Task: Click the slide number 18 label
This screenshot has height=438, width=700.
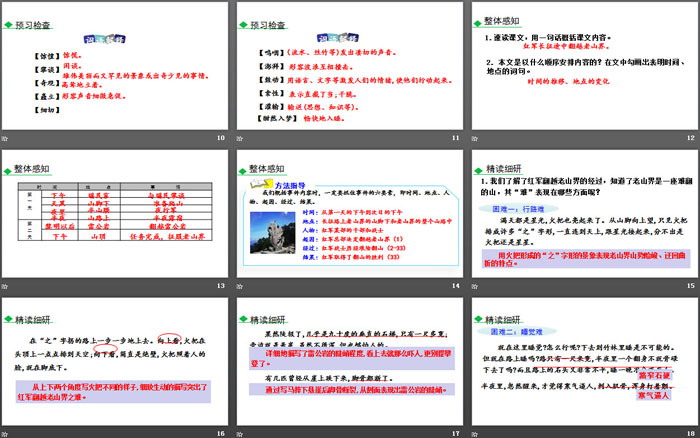Action: coord(689,433)
